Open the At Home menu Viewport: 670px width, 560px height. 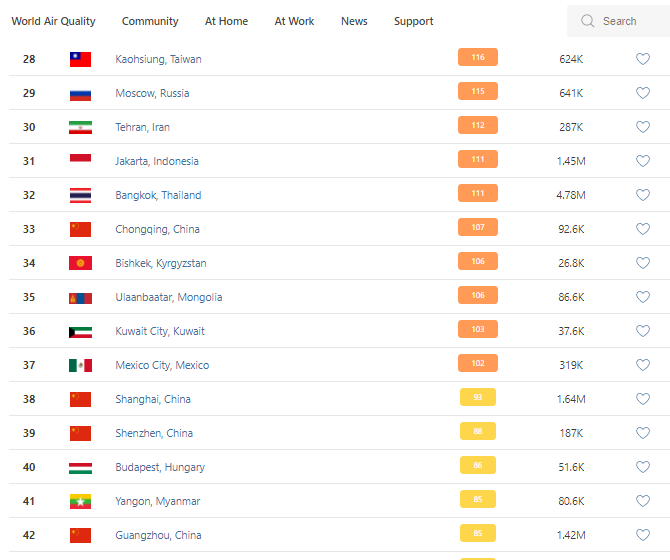click(226, 21)
